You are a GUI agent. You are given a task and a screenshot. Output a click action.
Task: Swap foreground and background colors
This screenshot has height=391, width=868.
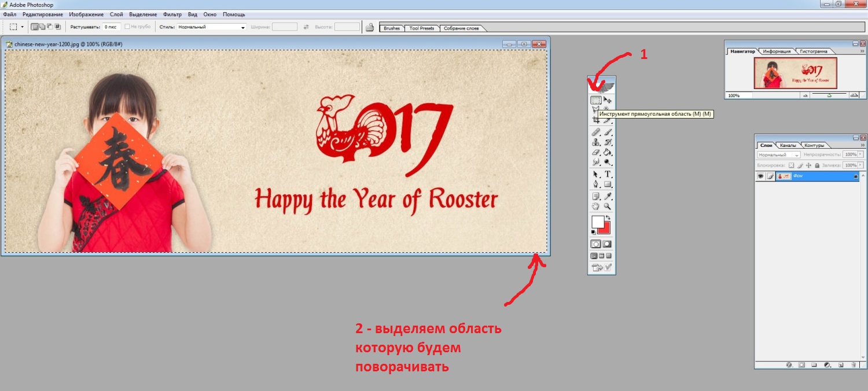tap(608, 217)
